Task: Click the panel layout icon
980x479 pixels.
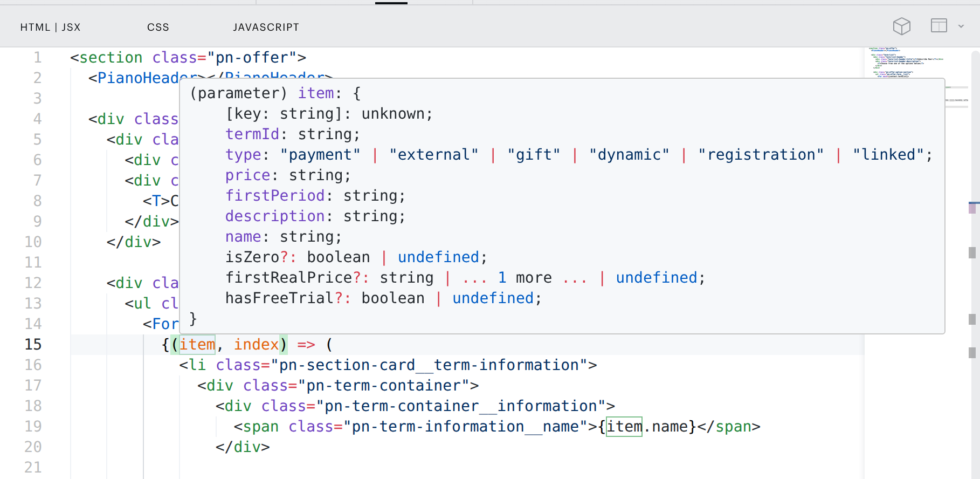Action: tap(938, 25)
